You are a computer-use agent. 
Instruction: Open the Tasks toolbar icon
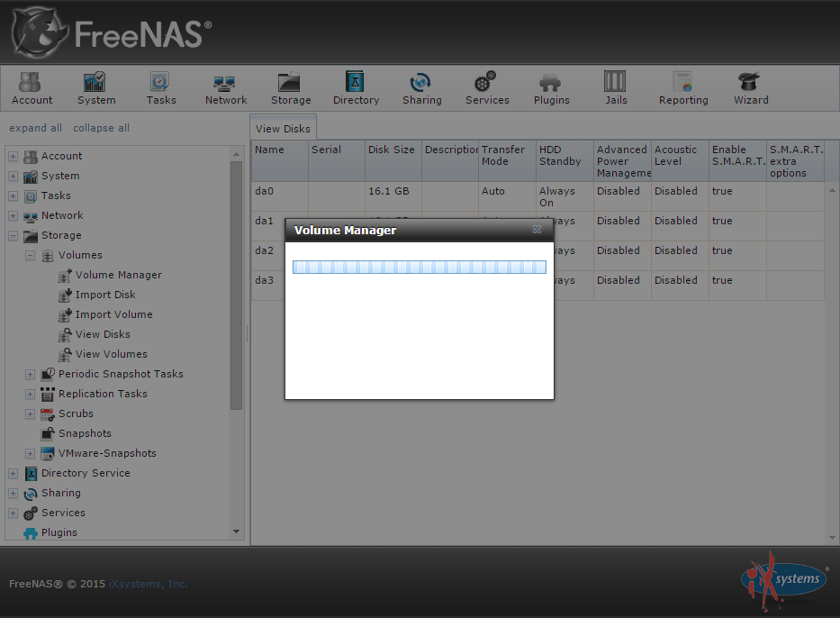160,88
